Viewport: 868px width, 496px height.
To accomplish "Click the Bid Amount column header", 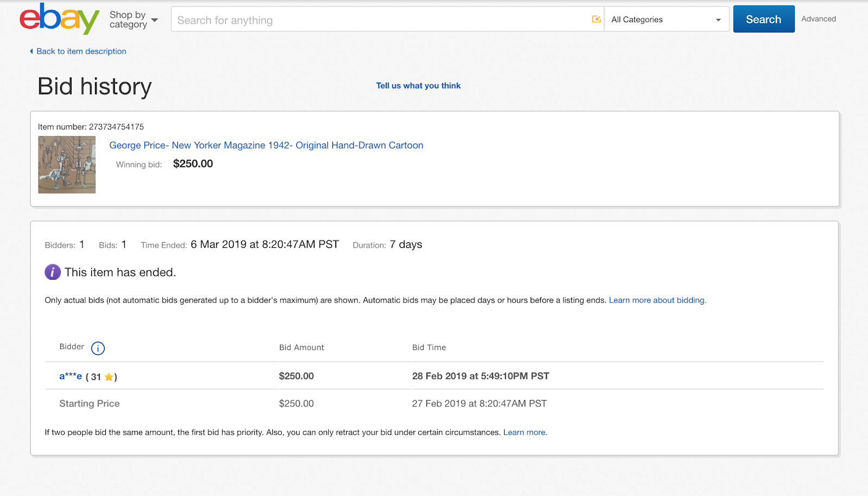I will 302,347.
